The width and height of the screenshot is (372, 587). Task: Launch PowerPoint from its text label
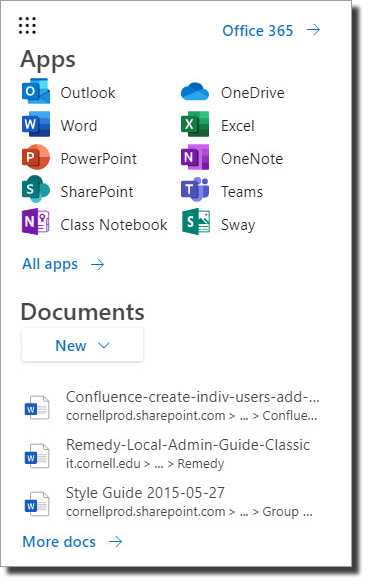pyautogui.click(x=99, y=159)
